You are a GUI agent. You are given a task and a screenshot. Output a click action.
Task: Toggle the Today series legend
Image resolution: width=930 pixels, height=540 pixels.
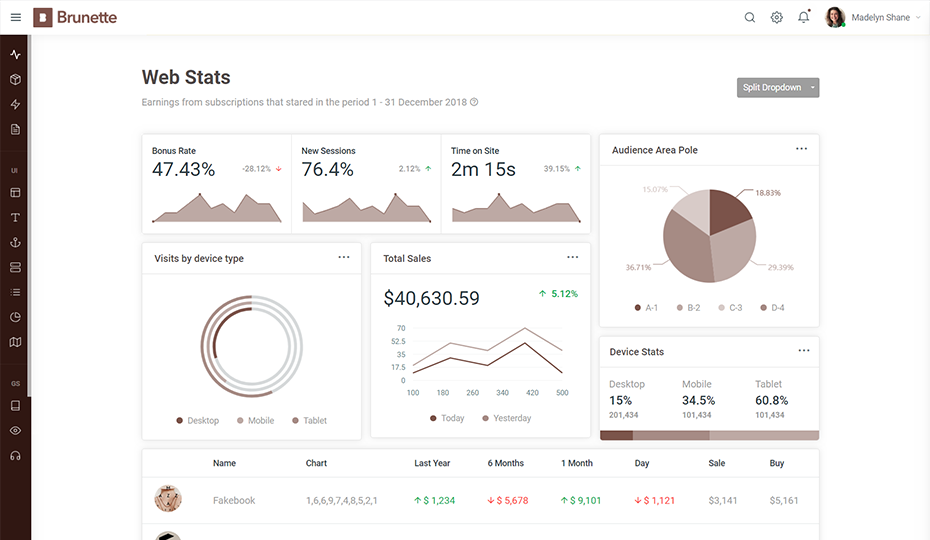tap(447, 418)
